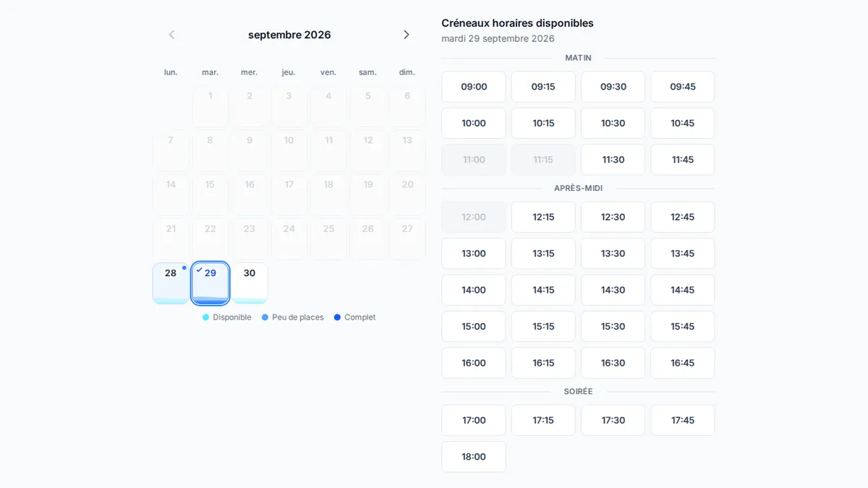Click disabled day 27 in the calendar
Image resolution: width=868 pixels, height=488 pixels.
tap(407, 239)
